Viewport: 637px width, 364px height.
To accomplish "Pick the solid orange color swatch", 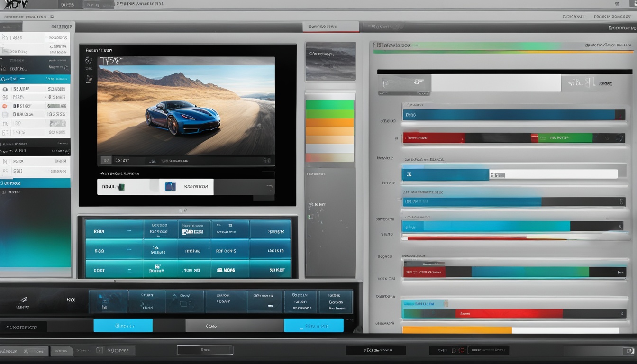I will click(330, 123).
